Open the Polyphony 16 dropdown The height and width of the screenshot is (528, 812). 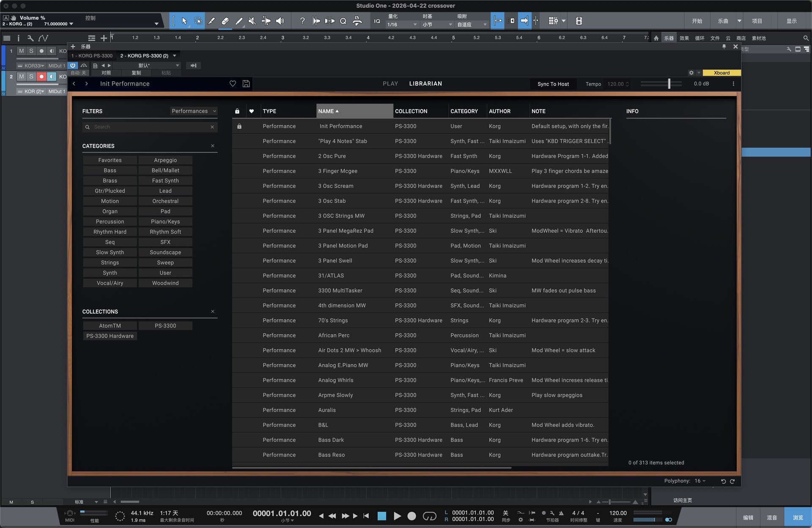700,481
